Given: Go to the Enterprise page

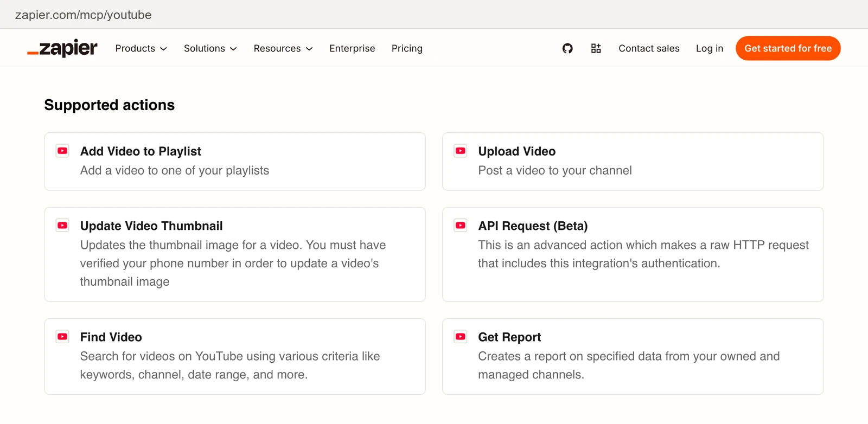Looking at the screenshot, I should [352, 48].
